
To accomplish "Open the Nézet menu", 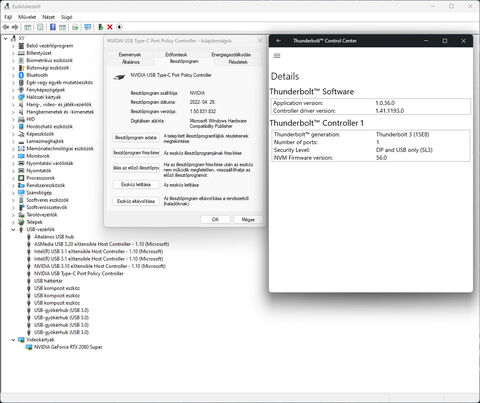I will 48,17.
